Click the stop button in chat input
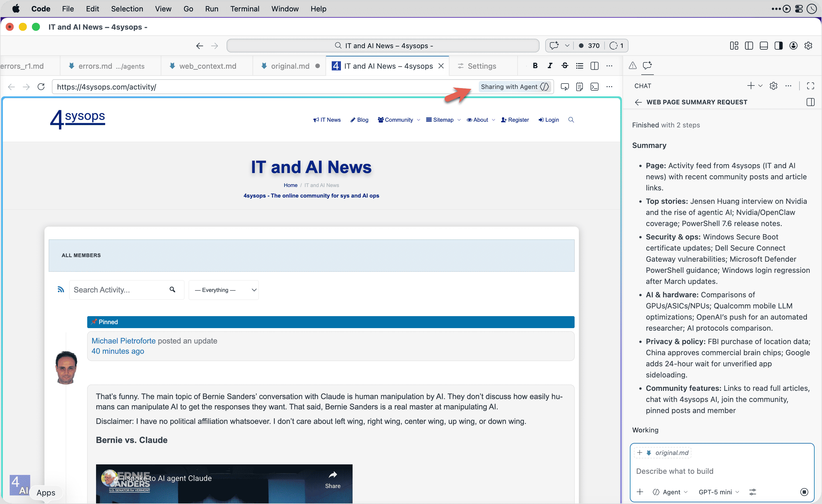 click(804, 492)
